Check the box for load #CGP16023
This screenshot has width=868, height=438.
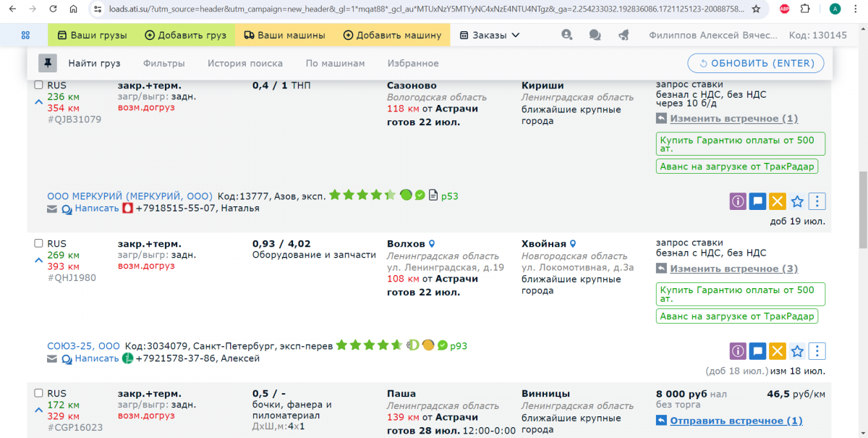(39, 393)
